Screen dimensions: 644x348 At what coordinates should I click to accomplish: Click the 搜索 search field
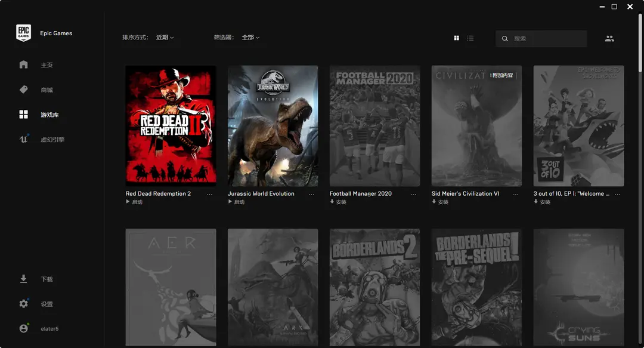tap(541, 39)
